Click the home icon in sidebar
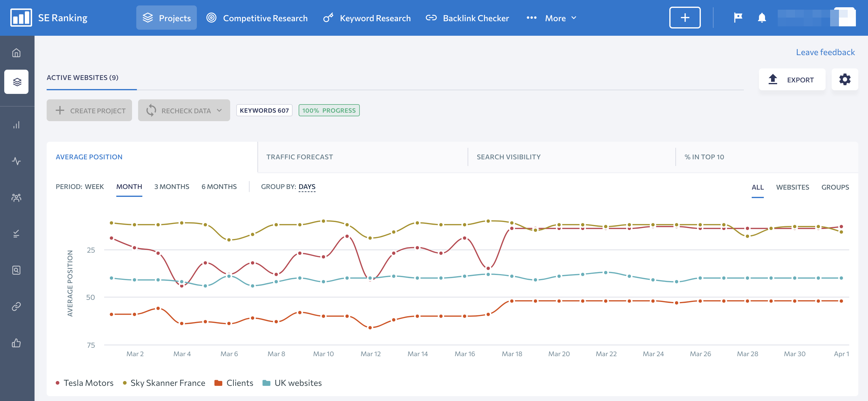 16,53
